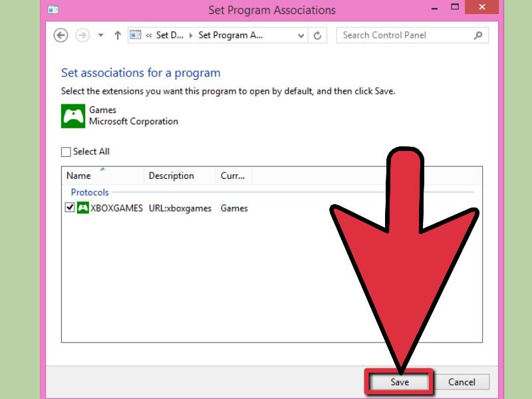Go up one level with Up arrow

click(x=118, y=35)
